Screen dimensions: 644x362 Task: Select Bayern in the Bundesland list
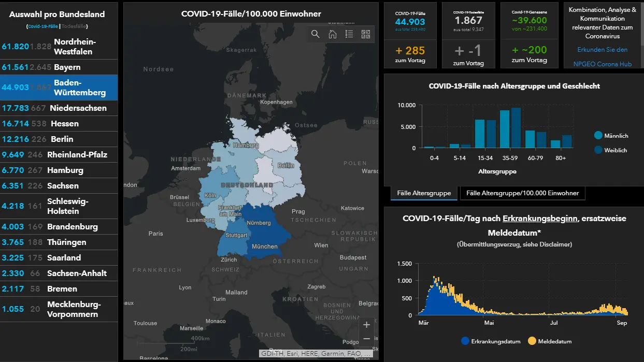tap(59, 67)
